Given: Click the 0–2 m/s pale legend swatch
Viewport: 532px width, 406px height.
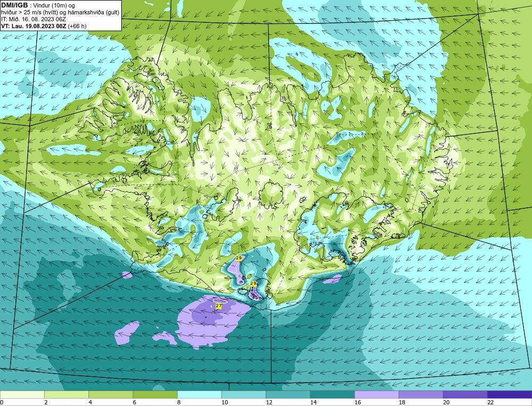Looking at the screenshot, I should (x=22, y=394).
